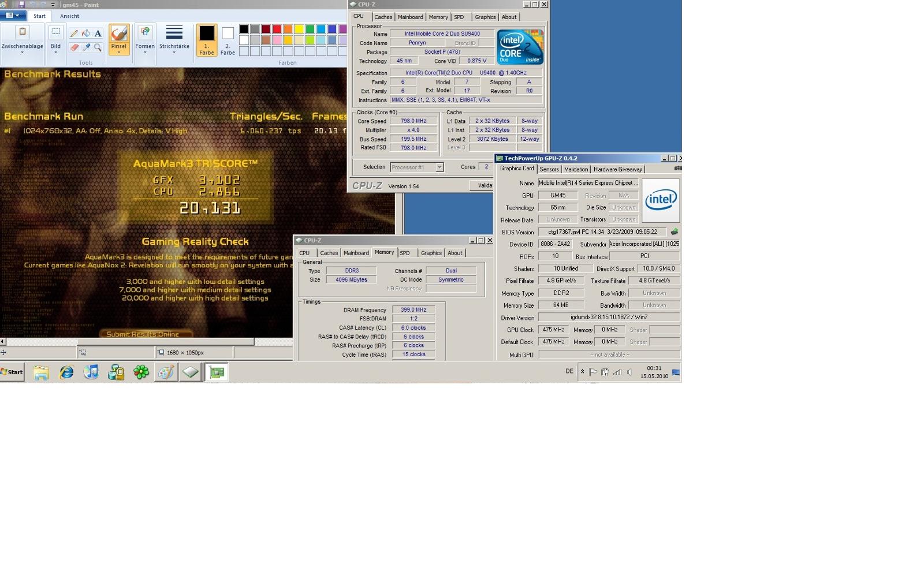
Task: Switch to Paint via taskbar palette icon
Action: pos(166,372)
